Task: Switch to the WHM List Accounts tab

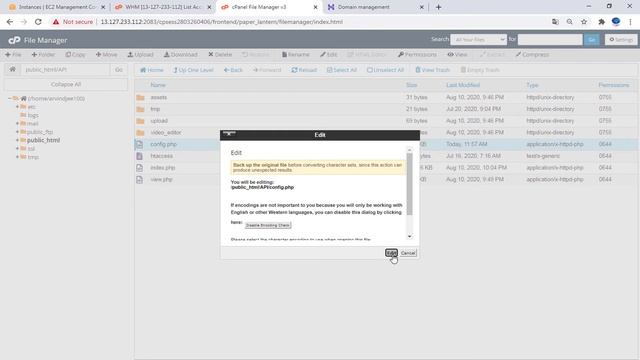Action: [163, 7]
